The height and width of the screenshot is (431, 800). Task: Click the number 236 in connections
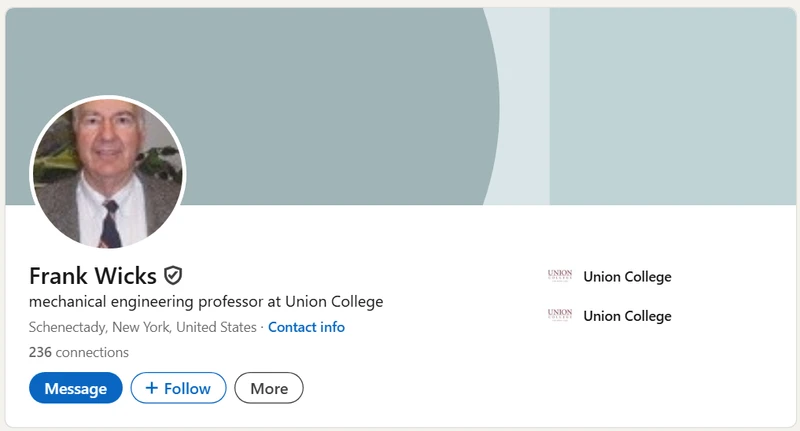40,352
